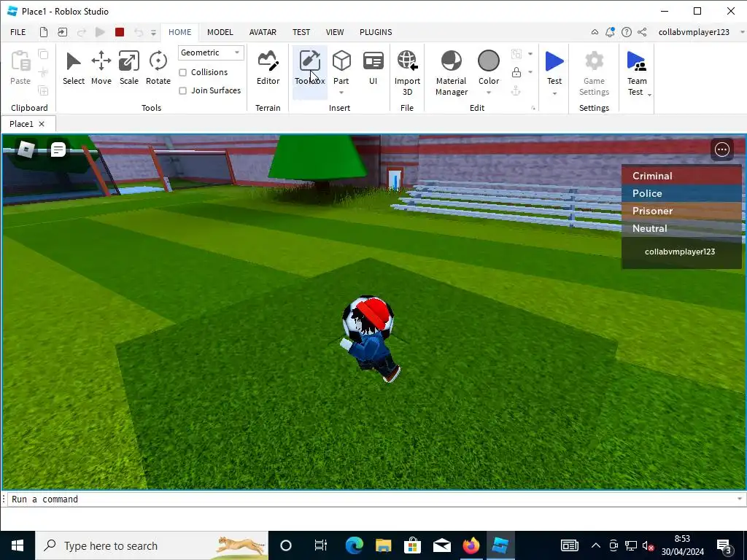Click the lock icon in Edit group
The width and height of the screenshot is (747, 560).
(x=516, y=72)
